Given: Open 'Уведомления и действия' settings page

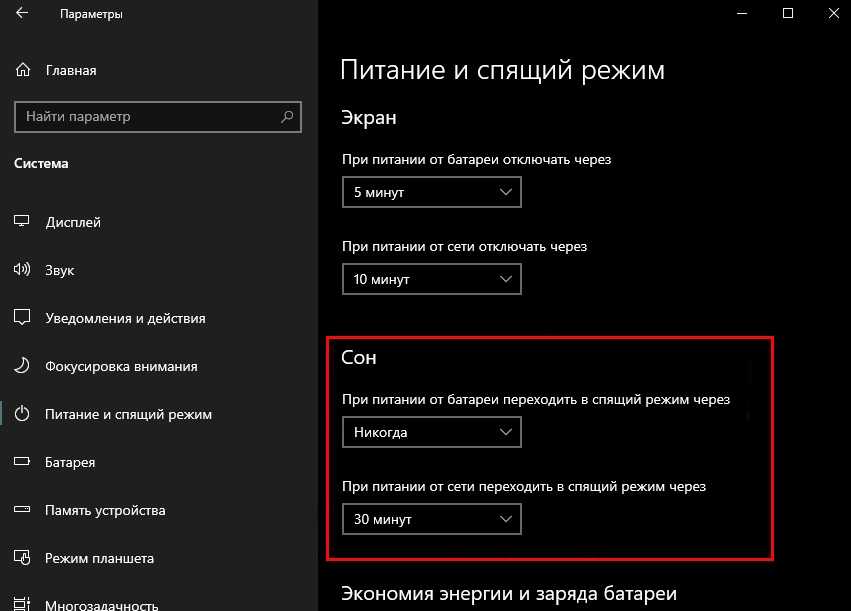Looking at the screenshot, I should 125,318.
